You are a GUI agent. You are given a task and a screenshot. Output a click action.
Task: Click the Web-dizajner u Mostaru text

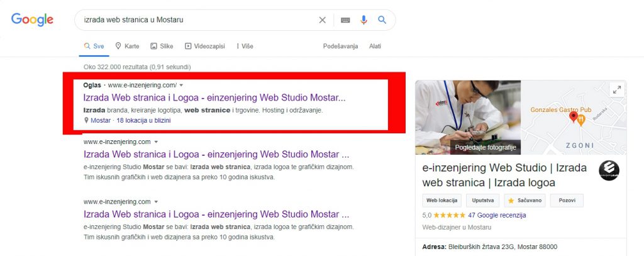457,227
